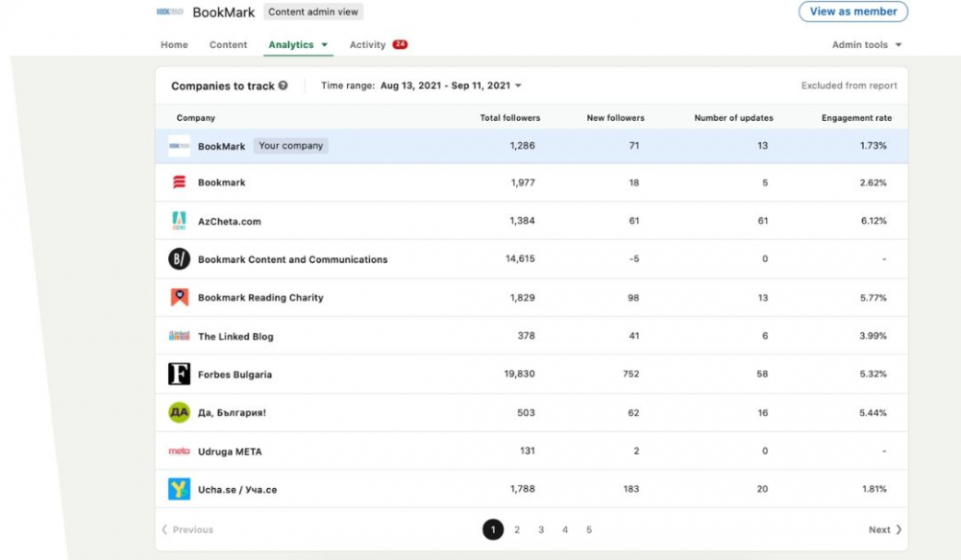The image size is (961, 560).
Task: Go to the Home tab
Action: point(174,45)
